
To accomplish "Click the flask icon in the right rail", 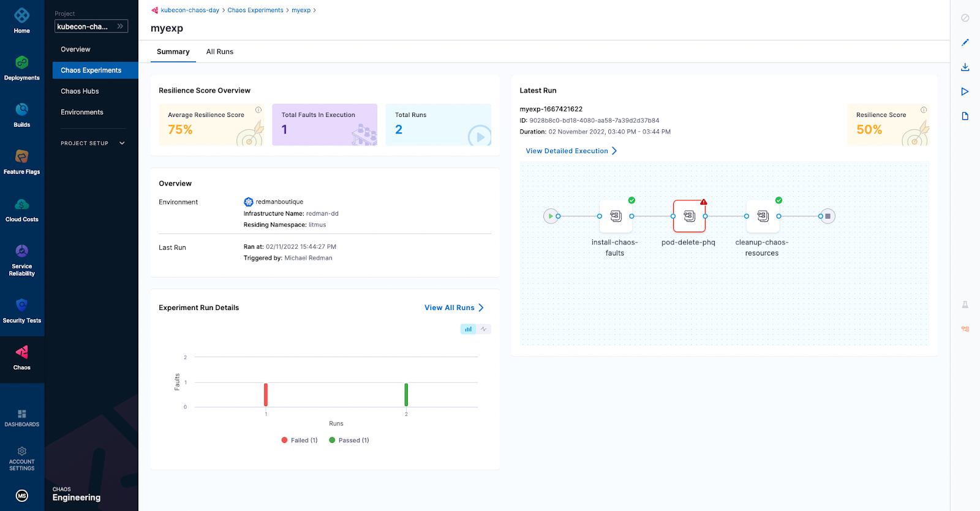I will [x=965, y=305].
